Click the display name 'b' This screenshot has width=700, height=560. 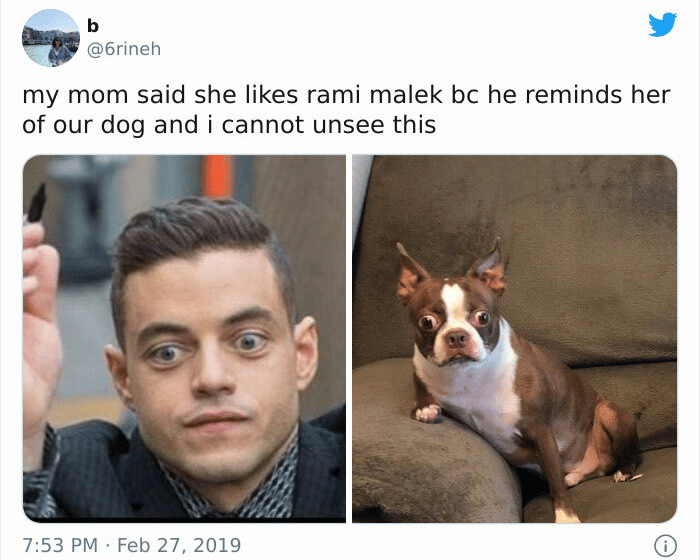[92, 26]
